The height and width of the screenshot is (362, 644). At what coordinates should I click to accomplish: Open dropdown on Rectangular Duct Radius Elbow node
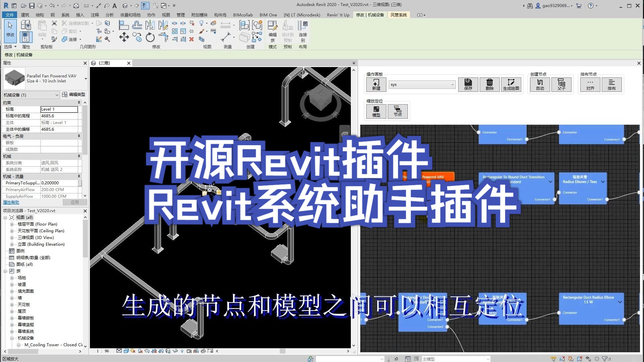point(620,302)
